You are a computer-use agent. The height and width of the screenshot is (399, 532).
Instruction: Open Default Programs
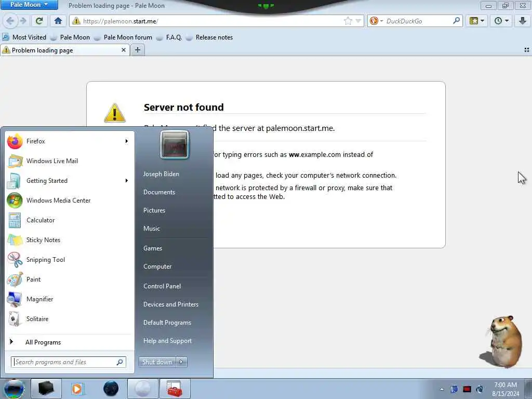tap(167, 323)
